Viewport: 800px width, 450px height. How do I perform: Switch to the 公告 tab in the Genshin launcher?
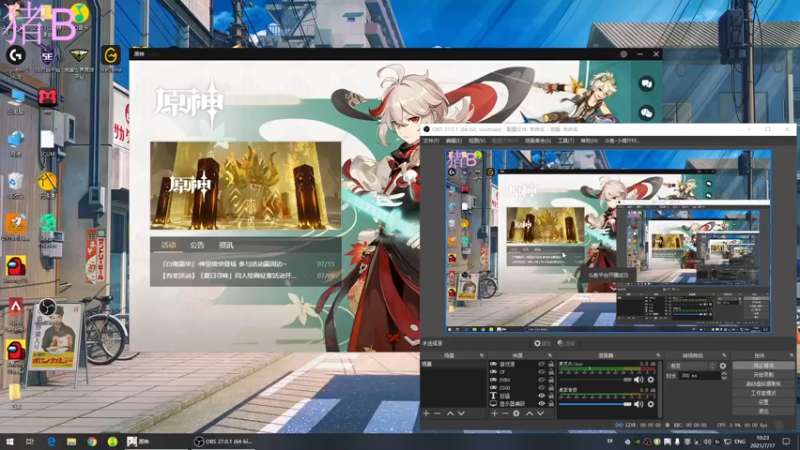(x=197, y=245)
